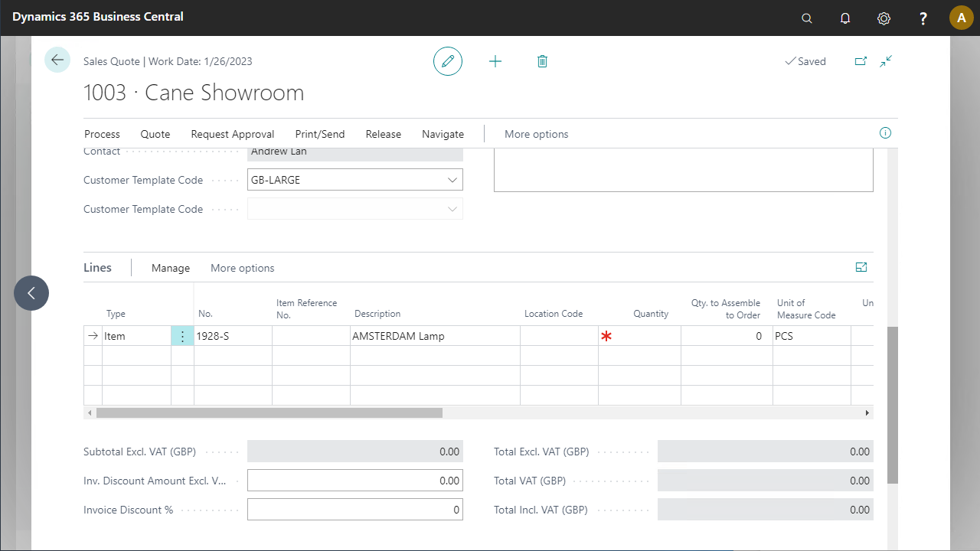Open the settings gear menu

click(x=884, y=18)
